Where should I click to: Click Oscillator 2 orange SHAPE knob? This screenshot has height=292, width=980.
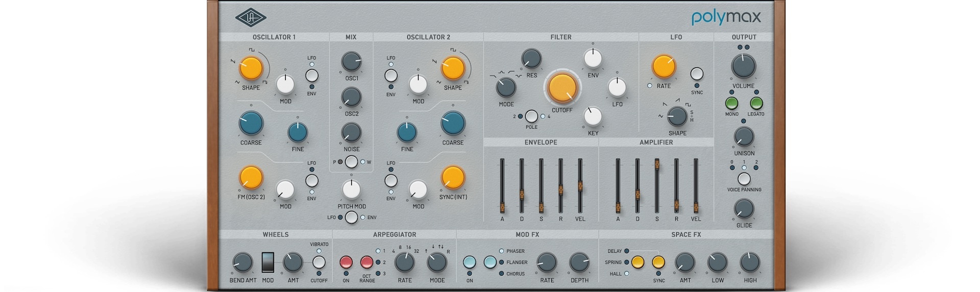(x=453, y=68)
